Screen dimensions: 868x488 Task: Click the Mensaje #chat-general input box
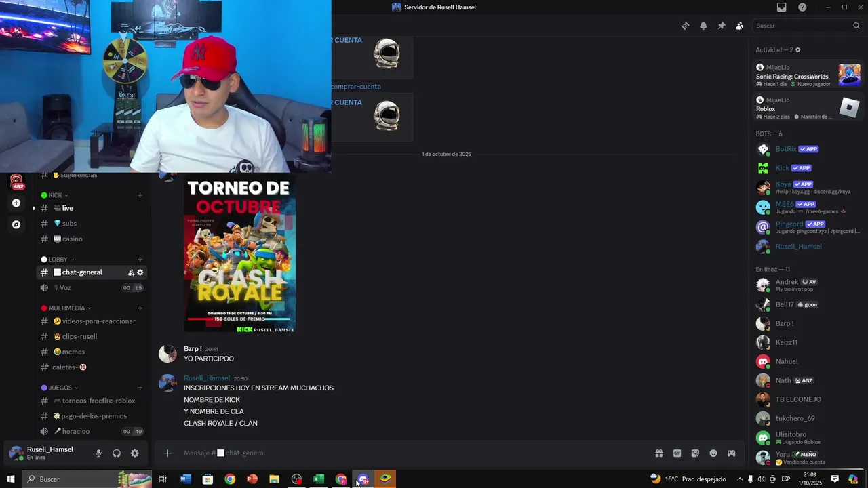click(x=414, y=453)
